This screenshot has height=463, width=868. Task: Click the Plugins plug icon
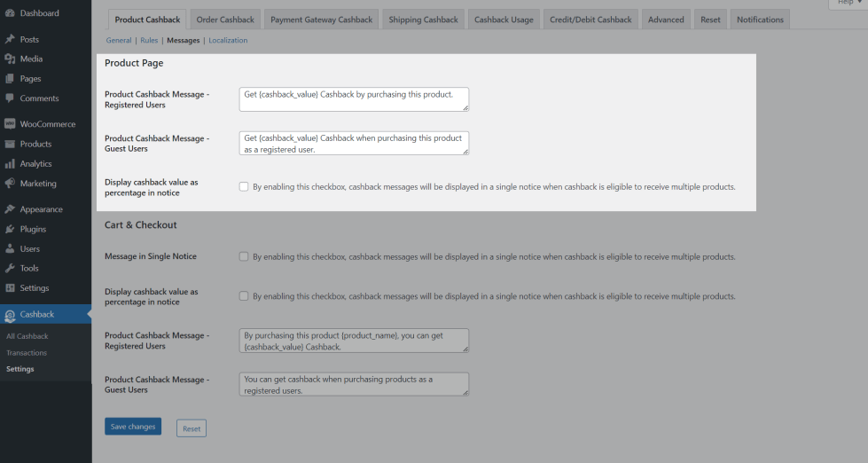point(10,230)
